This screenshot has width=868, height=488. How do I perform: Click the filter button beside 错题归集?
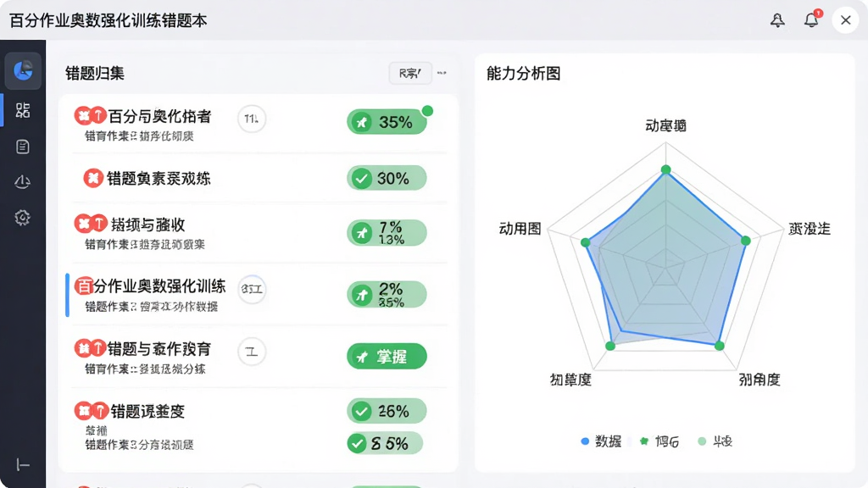click(x=410, y=73)
